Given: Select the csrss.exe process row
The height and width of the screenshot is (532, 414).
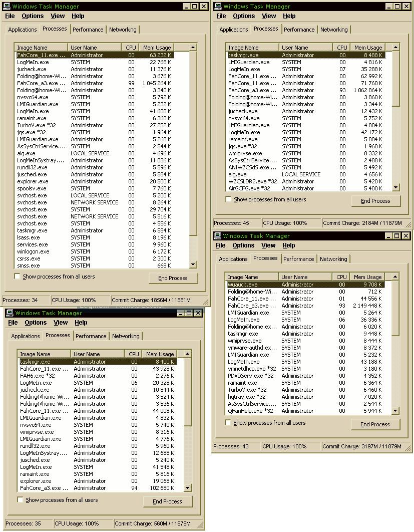Looking at the screenshot, I should (94, 258).
